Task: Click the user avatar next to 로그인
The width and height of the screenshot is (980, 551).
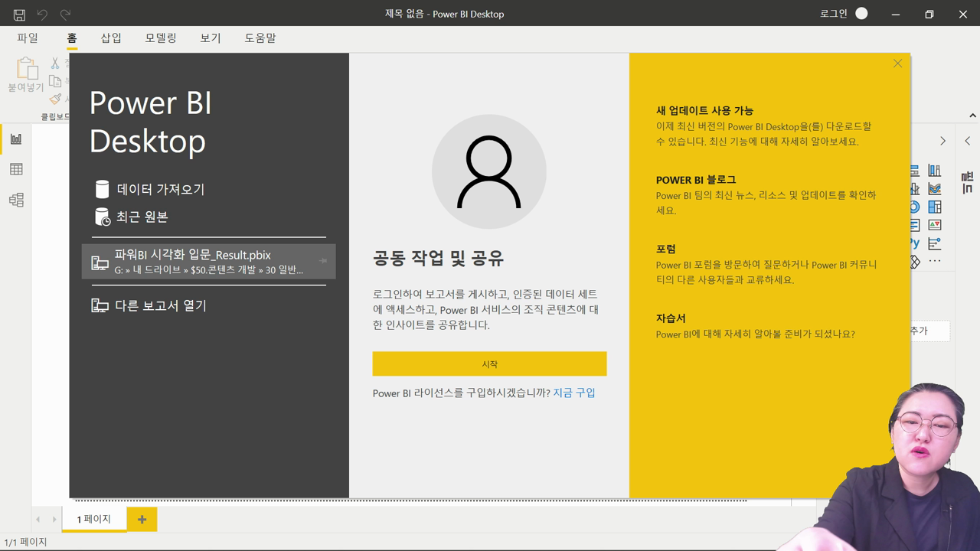Action: click(x=861, y=14)
